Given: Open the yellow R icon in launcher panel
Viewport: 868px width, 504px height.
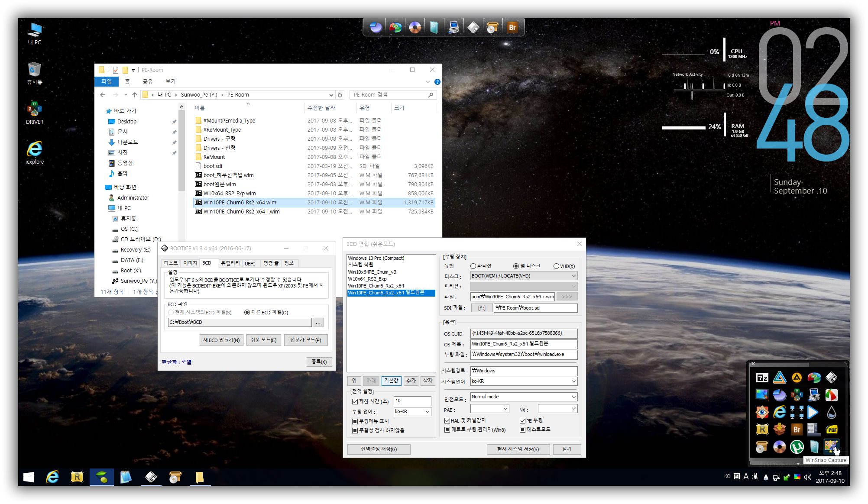Looking at the screenshot, I should pyautogui.click(x=762, y=430).
